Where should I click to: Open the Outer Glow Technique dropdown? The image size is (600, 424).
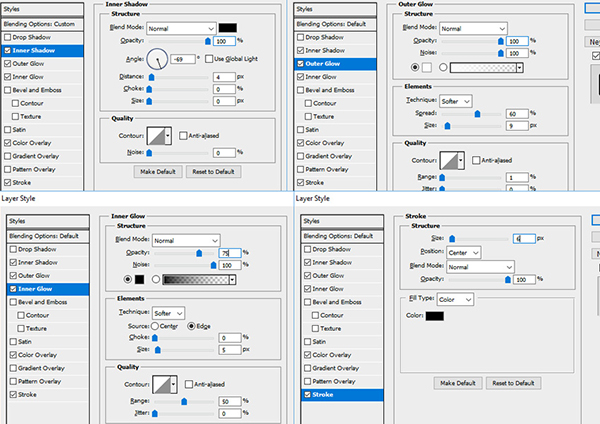click(455, 101)
